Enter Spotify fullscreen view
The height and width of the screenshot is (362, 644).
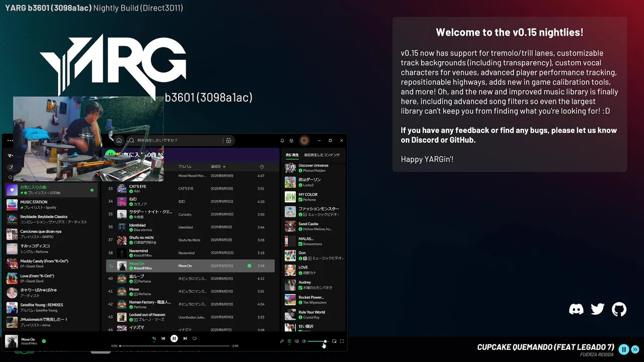[x=342, y=341]
